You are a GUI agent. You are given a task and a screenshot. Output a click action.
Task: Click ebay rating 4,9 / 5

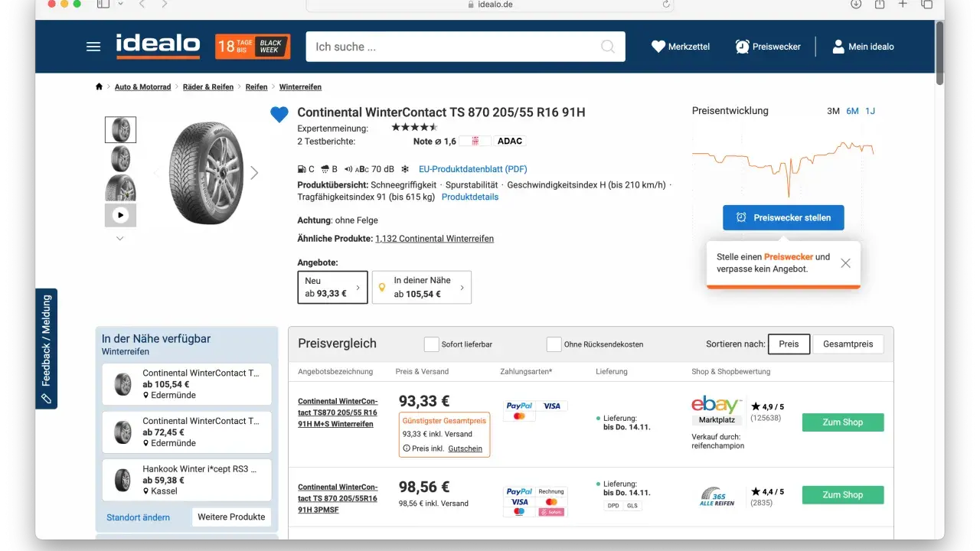767,407
